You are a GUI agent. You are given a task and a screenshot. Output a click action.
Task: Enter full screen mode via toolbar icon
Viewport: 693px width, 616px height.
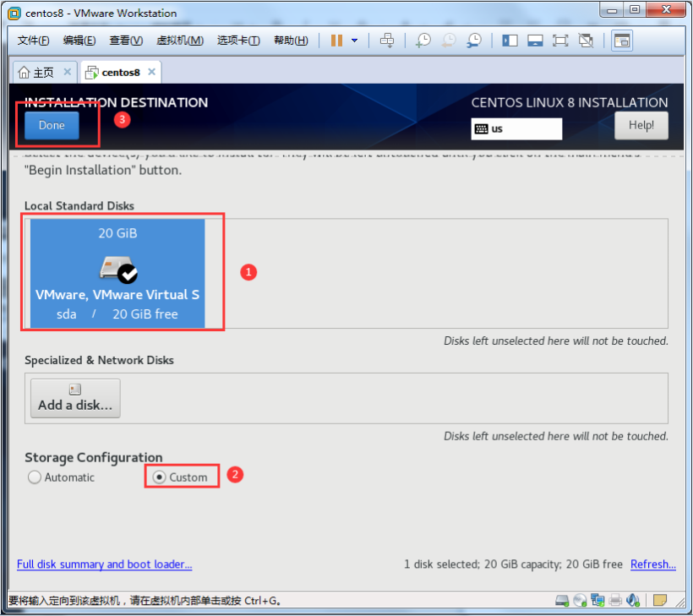560,41
